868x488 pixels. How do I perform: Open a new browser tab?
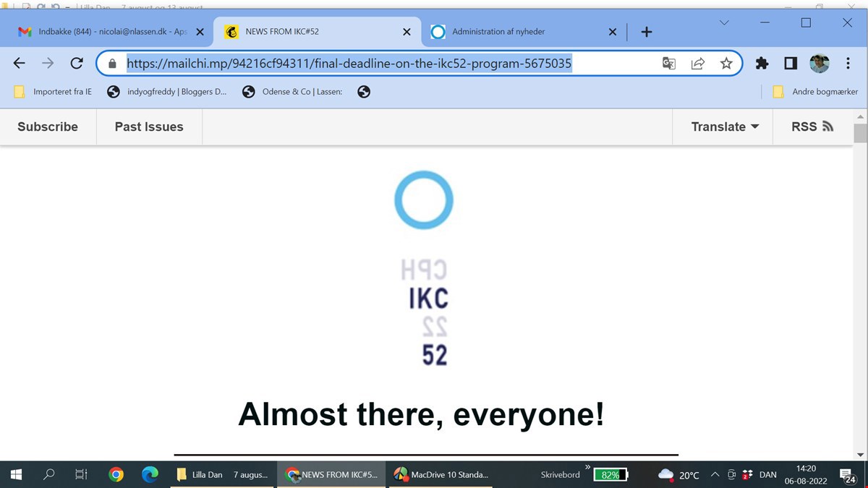click(x=647, y=32)
